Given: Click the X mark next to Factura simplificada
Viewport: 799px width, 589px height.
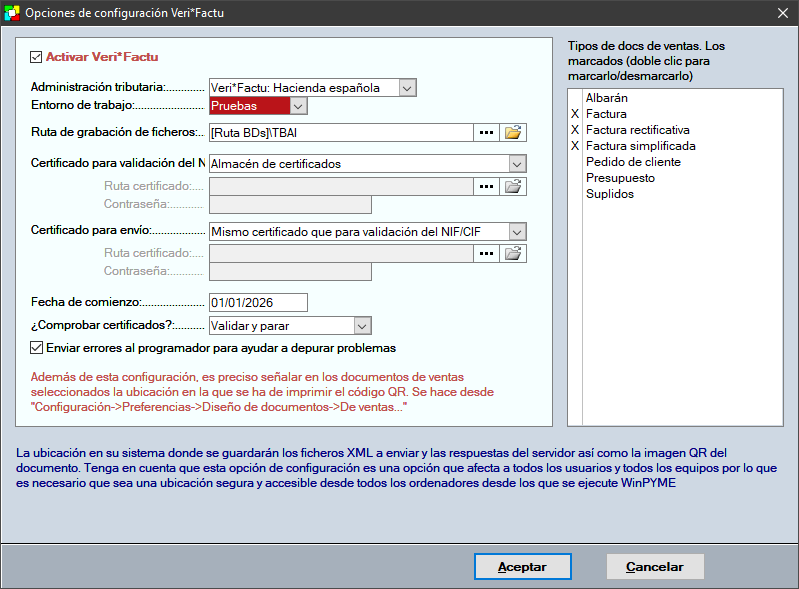Looking at the screenshot, I should tap(575, 146).
